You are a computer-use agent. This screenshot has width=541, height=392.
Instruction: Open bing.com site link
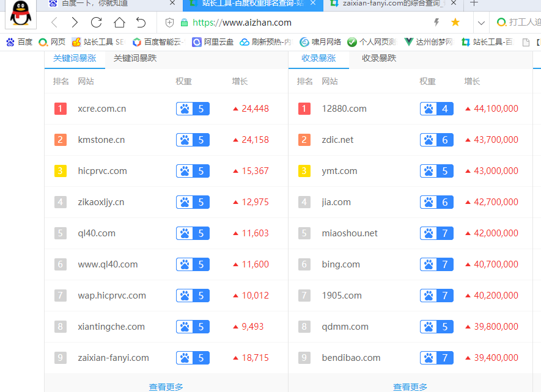340,264
